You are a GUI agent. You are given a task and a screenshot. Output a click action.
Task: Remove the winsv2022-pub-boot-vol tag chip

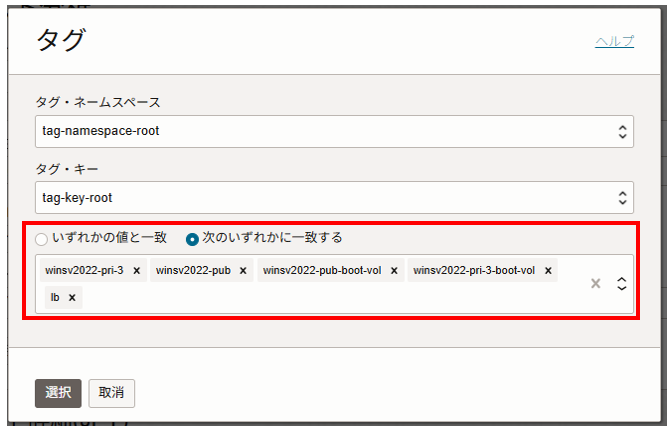(394, 271)
